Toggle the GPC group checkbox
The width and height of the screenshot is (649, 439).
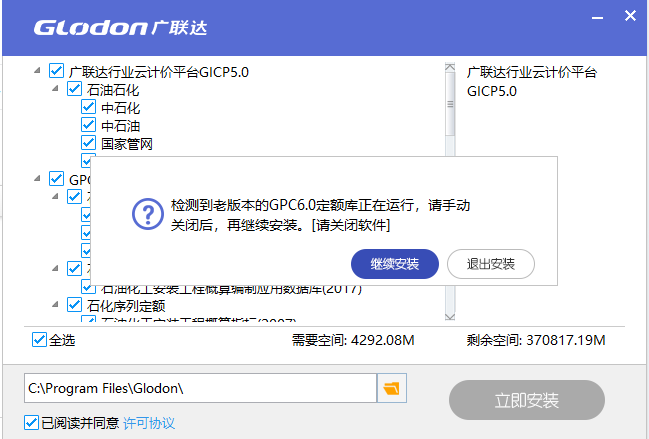(56, 179)
